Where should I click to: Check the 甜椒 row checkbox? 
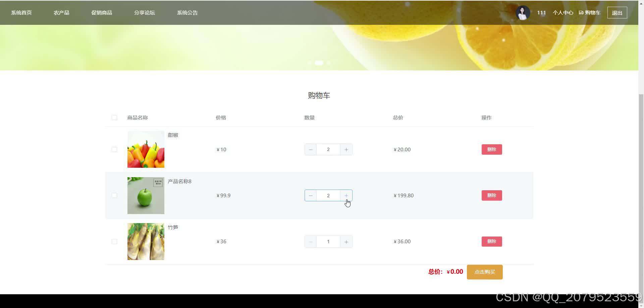pos(114,150)
